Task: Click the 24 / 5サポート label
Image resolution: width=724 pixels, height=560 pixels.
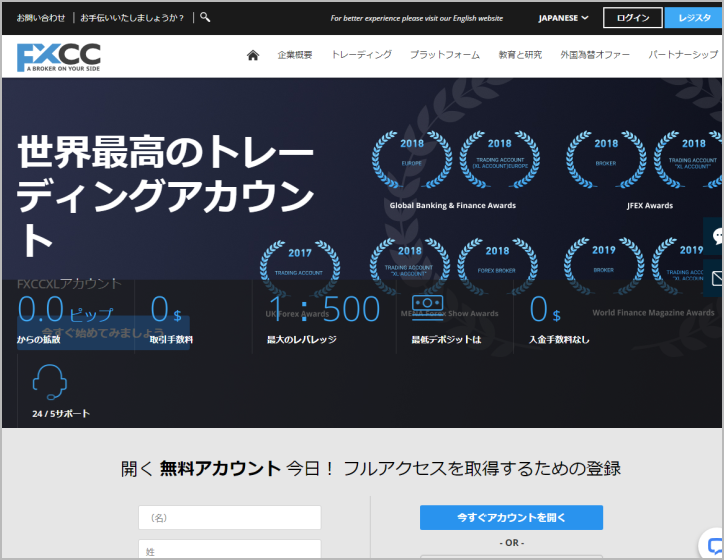Action: point(61,414)
